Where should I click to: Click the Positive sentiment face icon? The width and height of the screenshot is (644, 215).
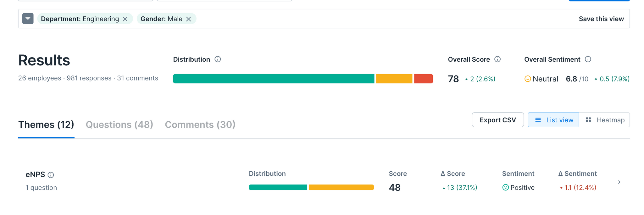tap(505, 188)
